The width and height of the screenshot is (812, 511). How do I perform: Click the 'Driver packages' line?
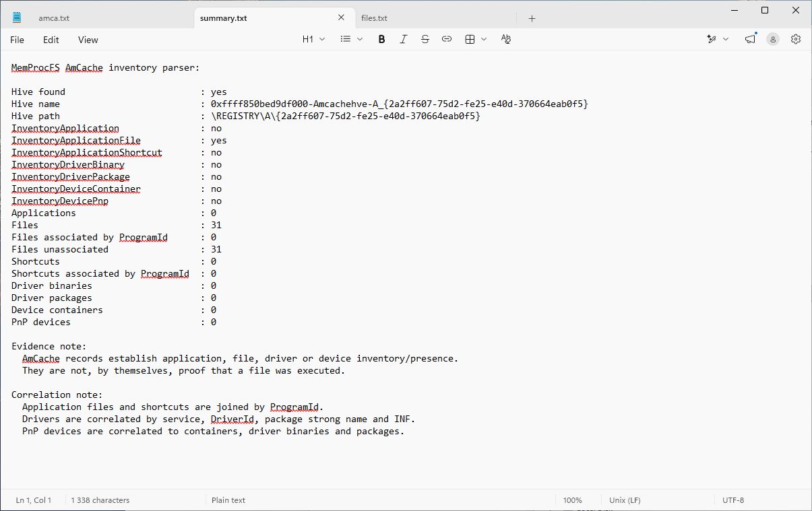point(114,298)
